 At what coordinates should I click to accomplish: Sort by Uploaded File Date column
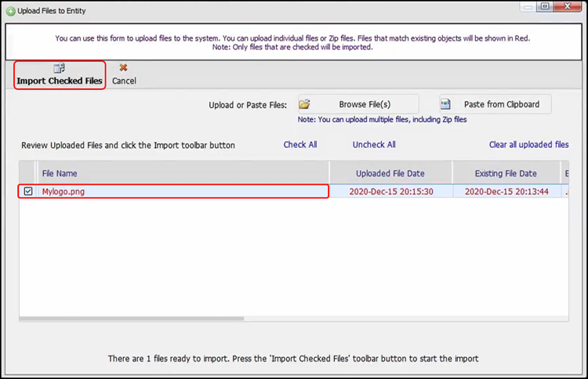390,173
